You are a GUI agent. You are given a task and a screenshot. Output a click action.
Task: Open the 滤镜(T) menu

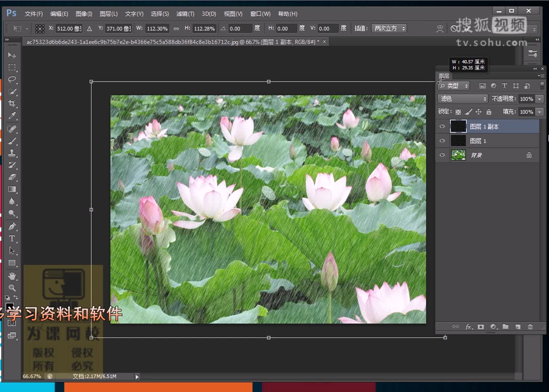pyautogui.click(x=185, y=14)
